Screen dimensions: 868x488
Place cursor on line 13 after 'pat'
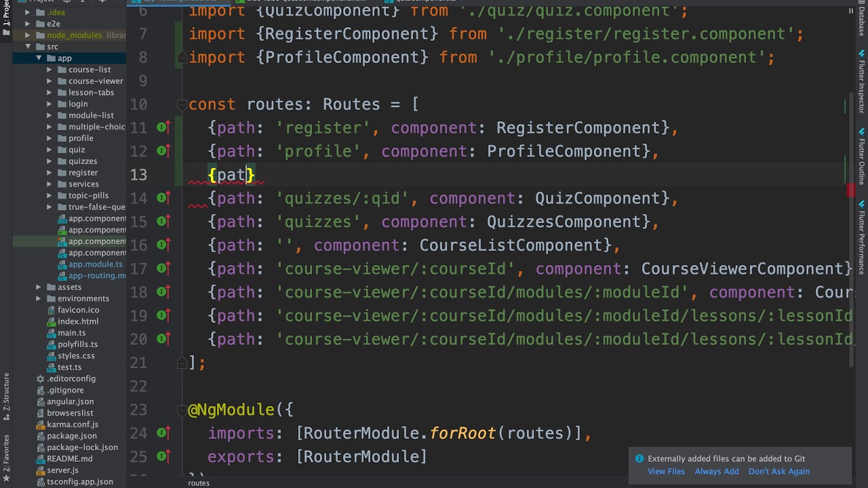[245, 175]
